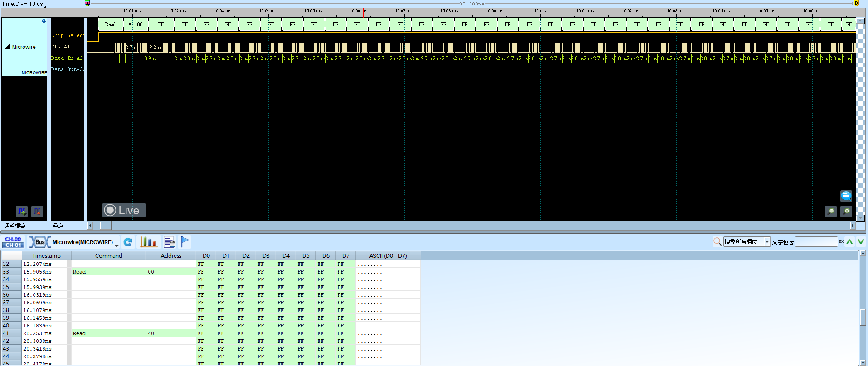Click timestamp 15.9559ms cell
This screenshot has width=868, height=366.
44,279
